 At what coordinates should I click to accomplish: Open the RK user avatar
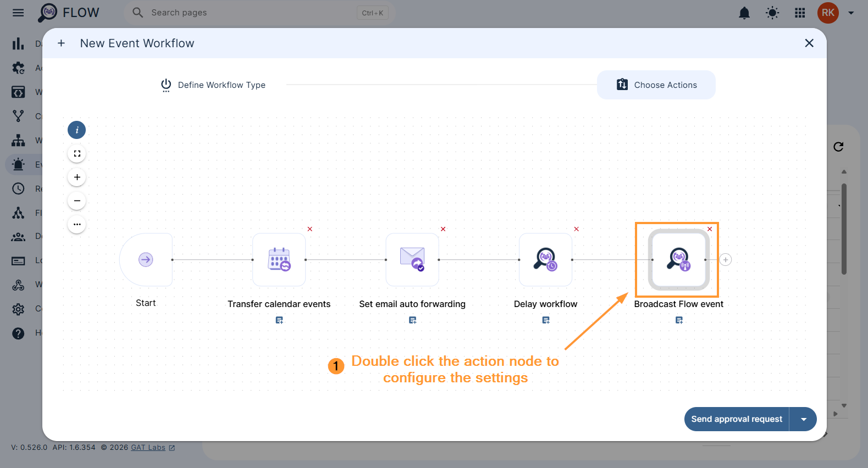coord(828,13)
